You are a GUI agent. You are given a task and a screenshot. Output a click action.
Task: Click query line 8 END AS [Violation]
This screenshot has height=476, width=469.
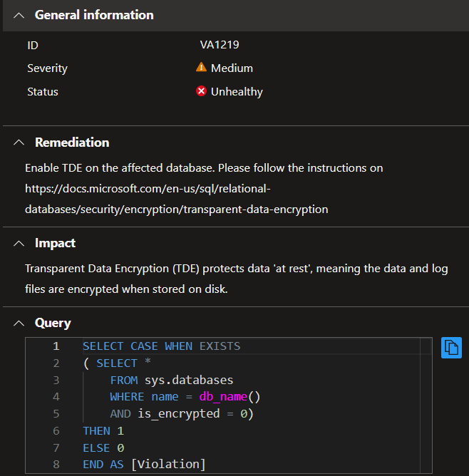pos(144,465)
